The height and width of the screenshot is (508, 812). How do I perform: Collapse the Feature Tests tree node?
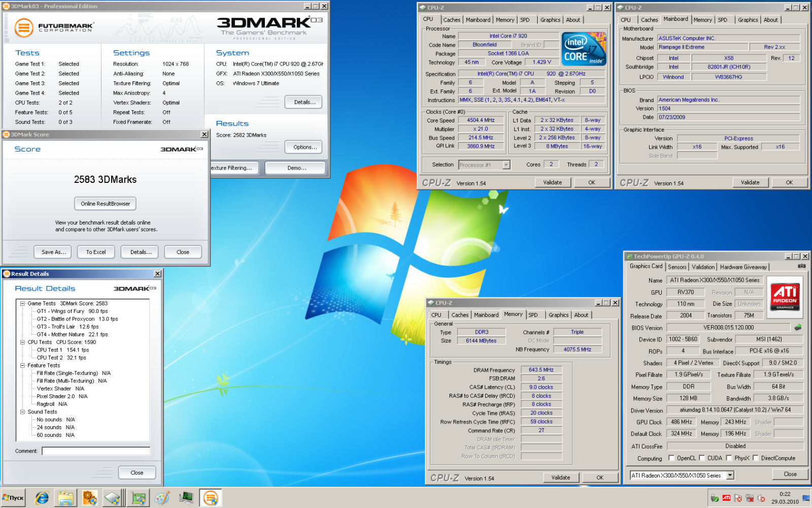pyautogui.click(x=23, y=365)
